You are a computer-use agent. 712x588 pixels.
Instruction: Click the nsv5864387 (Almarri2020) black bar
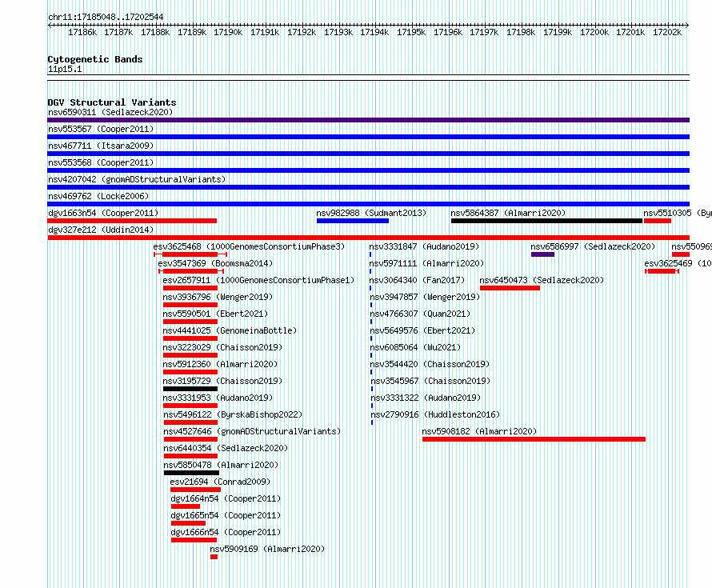546,221
